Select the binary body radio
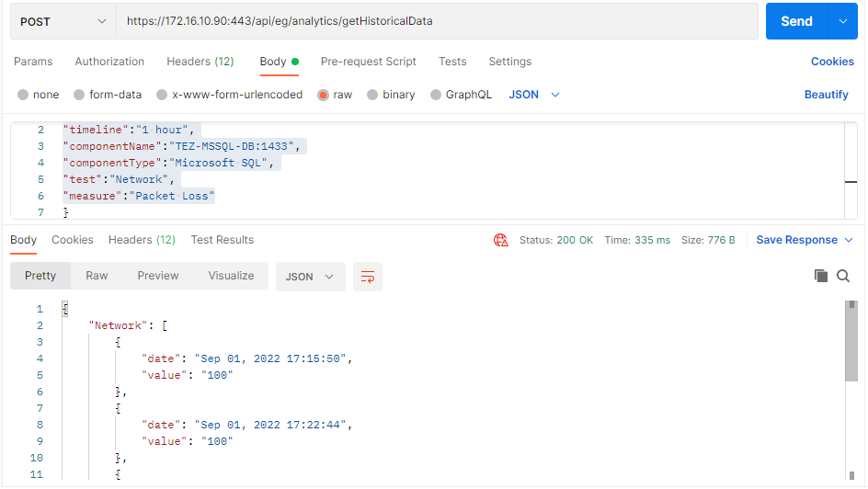The height and width of the screenshot is (489, 868). (x=372, y=95)
